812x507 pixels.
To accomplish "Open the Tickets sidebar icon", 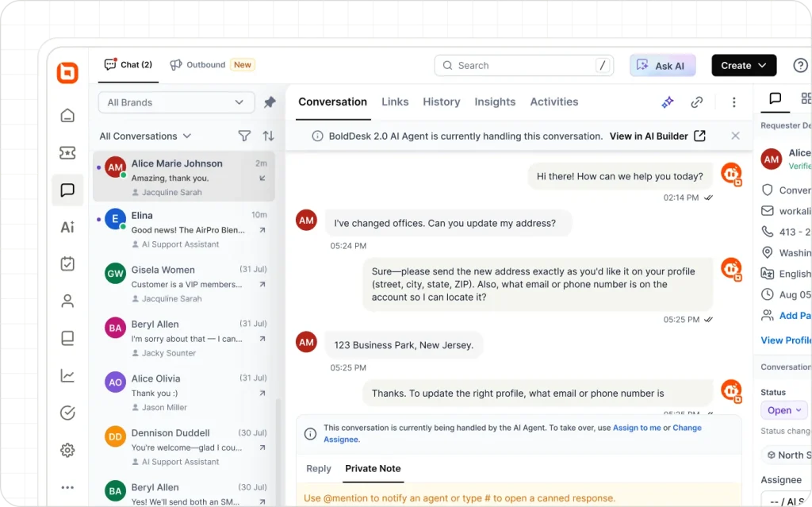I will point(67,152).
